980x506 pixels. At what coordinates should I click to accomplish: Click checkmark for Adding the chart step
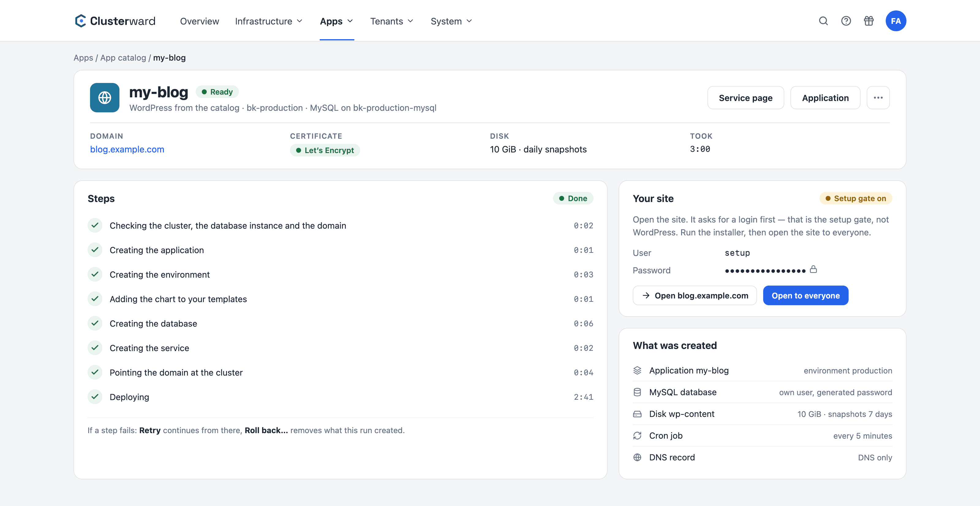tap(95, 299)
